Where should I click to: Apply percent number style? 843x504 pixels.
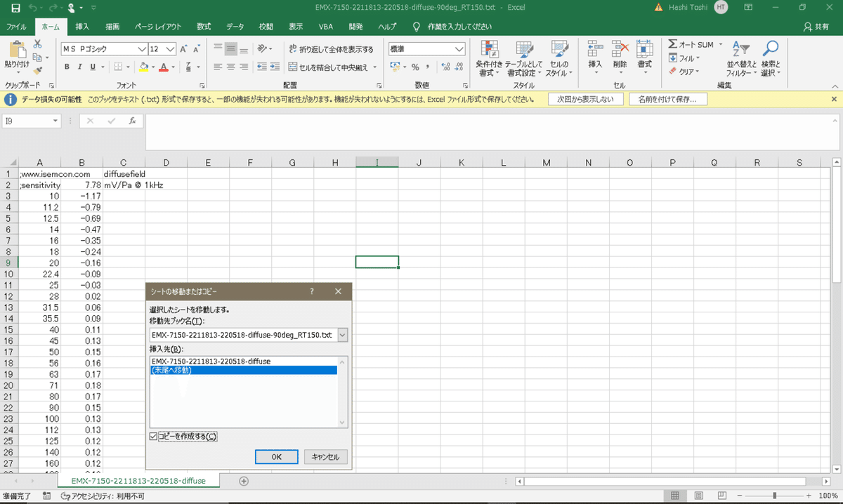[x=415, y=67]
